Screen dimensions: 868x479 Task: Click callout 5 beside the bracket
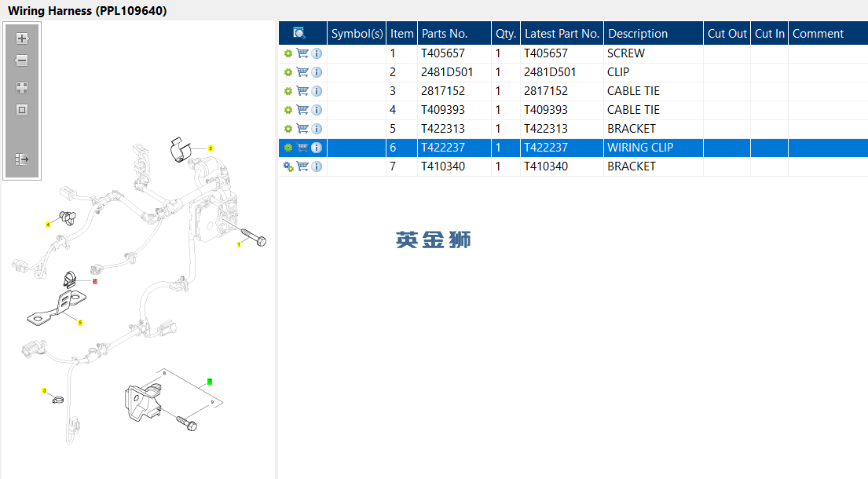(x=80, y=323)
